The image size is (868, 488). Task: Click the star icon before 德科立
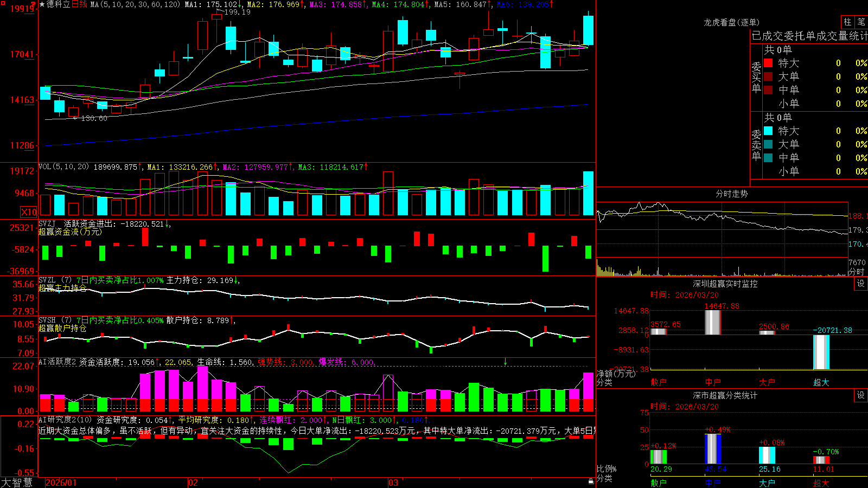click(42, 4)
